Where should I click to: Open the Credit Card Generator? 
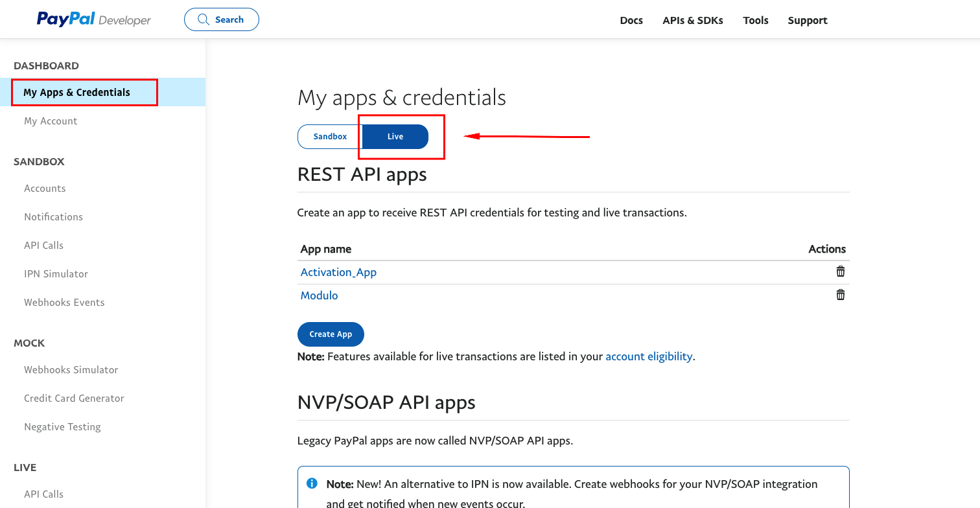click(74, 398)
